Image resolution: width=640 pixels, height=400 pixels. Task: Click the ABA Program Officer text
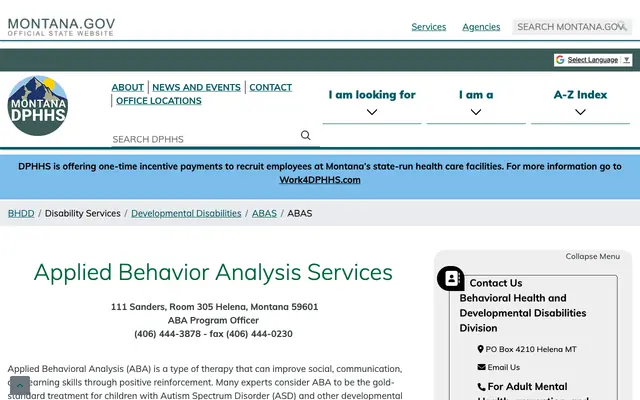(x=213, y=320)
